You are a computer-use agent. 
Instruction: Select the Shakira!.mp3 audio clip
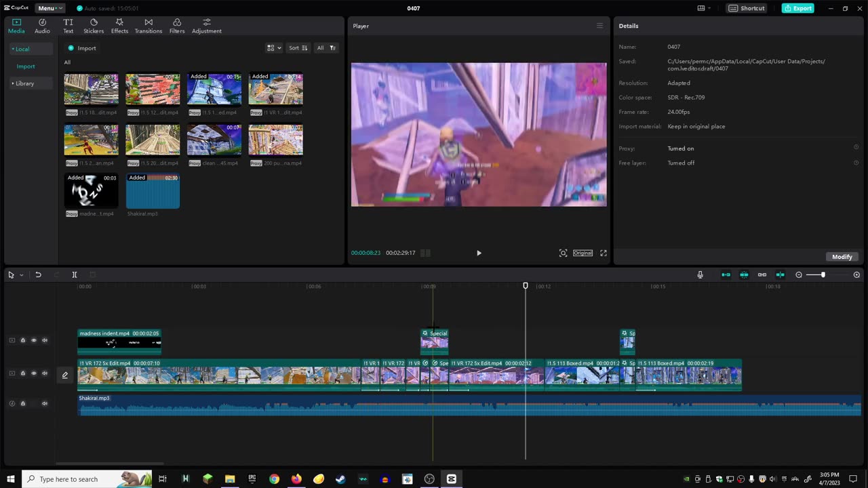tap(469, 405)
